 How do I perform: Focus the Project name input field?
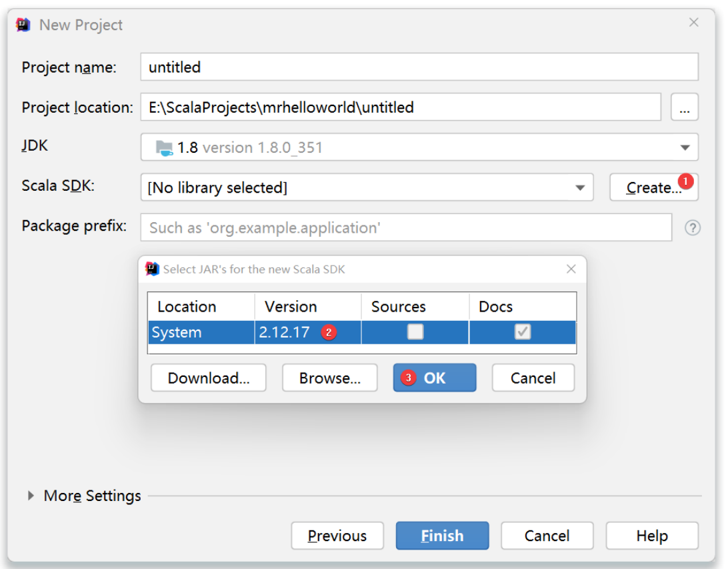419,67
